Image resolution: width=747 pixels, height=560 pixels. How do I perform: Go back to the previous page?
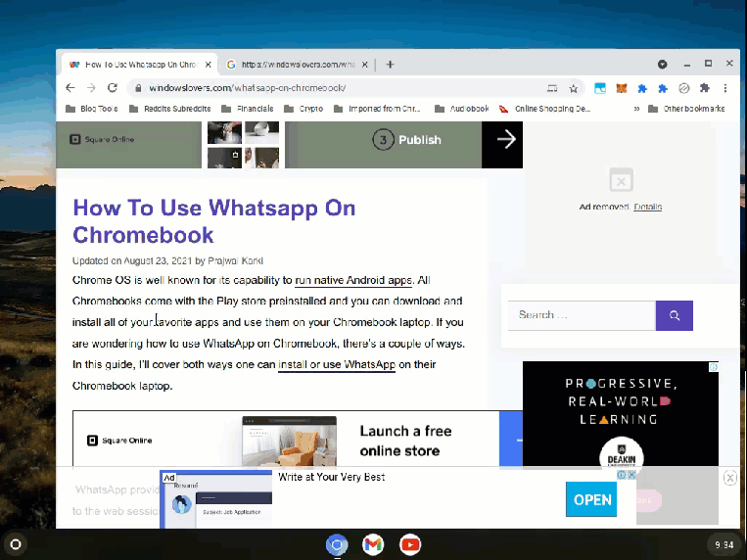click(x=70, y=88)
